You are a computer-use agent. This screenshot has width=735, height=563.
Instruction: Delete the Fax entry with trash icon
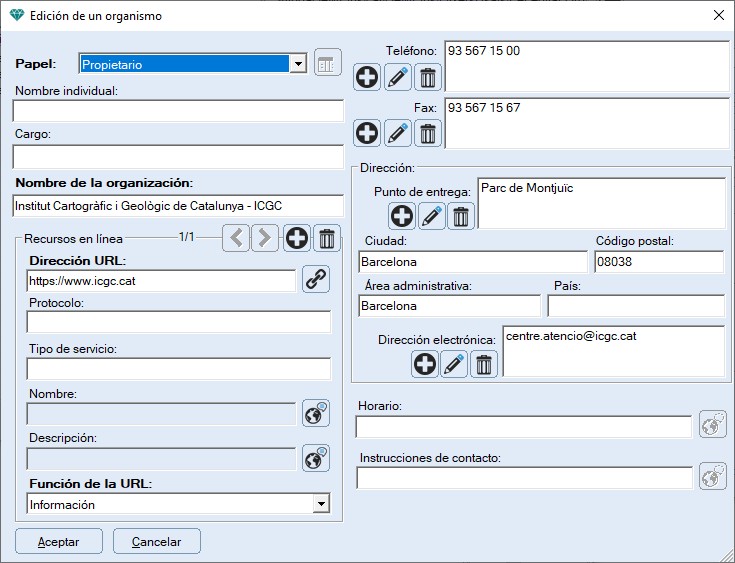tap(428, 133)
